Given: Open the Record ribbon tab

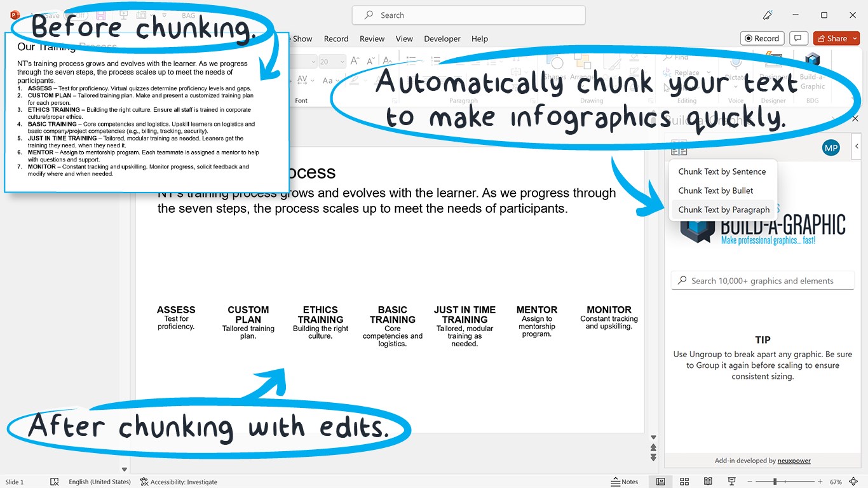Looking at the screenshot, I should (336, 39).
